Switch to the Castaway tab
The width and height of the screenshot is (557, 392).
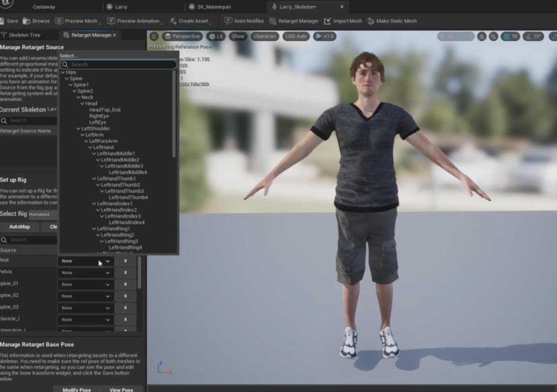tap(43, 7)
